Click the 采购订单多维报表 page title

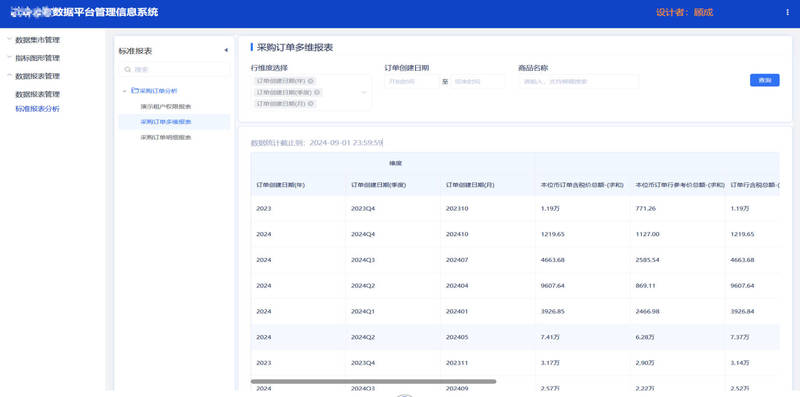295,47
